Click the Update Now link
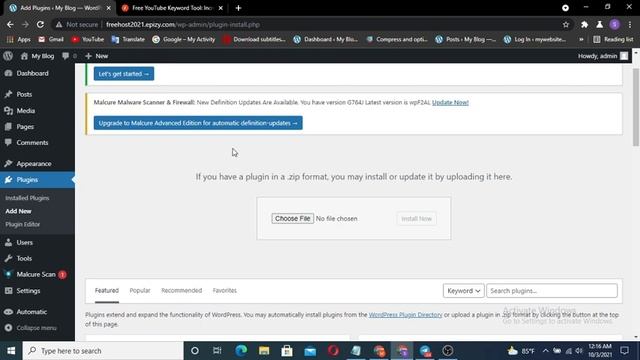 point(450,102)
